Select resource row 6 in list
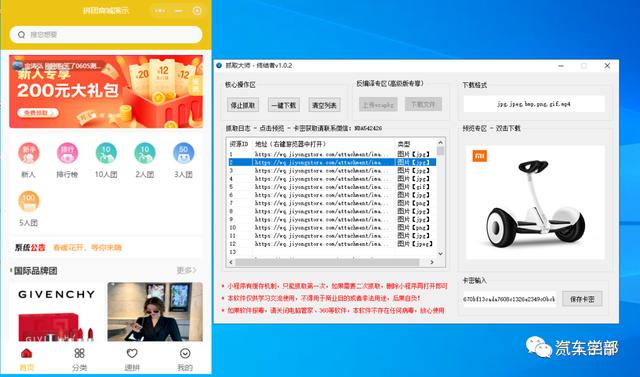This screenshot has width=640, height=377. (x=331, y=195)
